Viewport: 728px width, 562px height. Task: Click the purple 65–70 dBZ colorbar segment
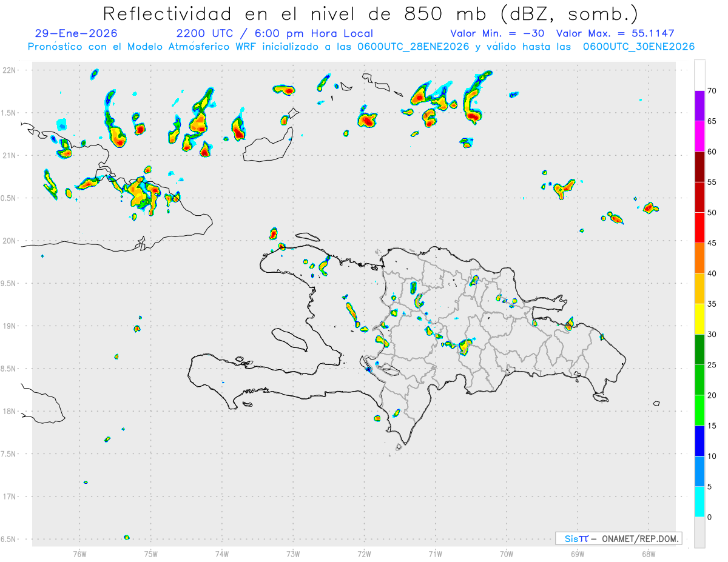coord(699,106)
